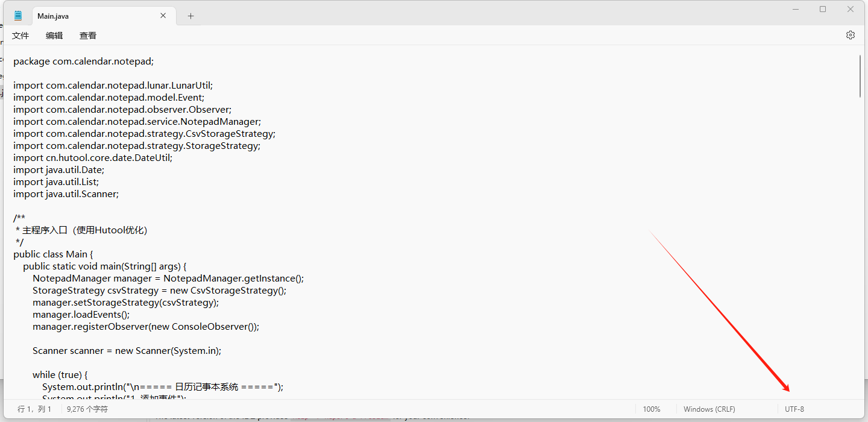Open the 文件 menu

(20, 36)
